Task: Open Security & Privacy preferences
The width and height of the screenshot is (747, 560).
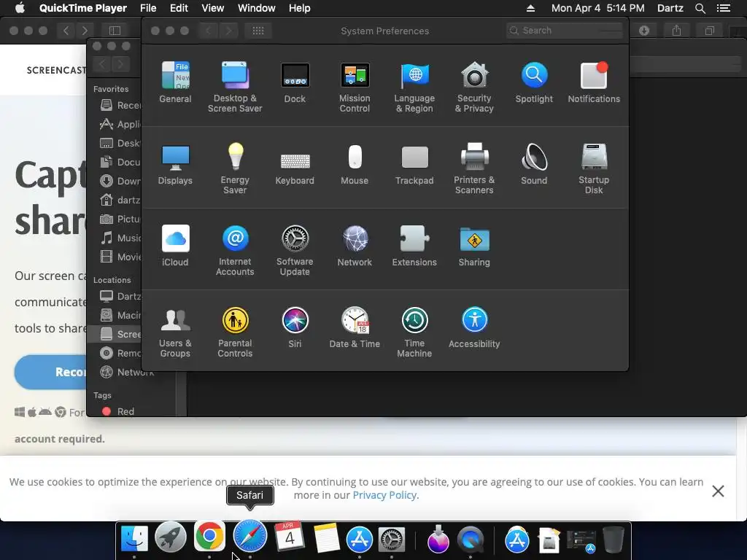Action: 474,86
